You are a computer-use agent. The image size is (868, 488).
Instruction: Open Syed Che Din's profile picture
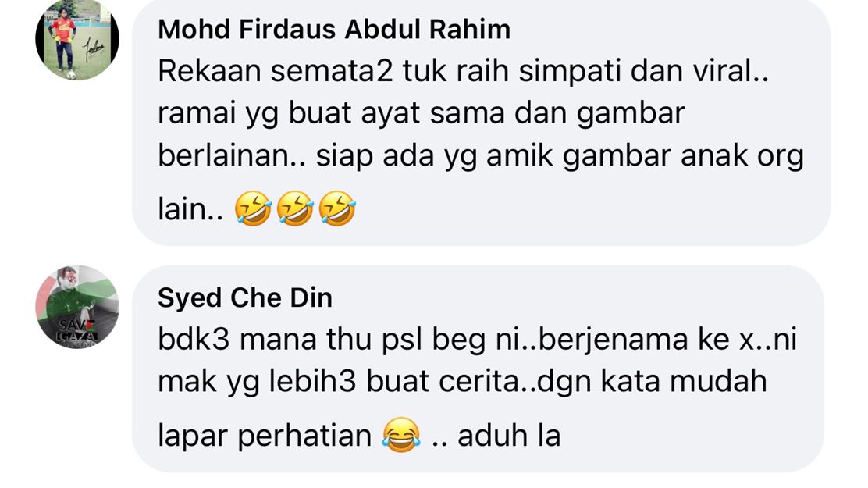(x=77, y=307)
